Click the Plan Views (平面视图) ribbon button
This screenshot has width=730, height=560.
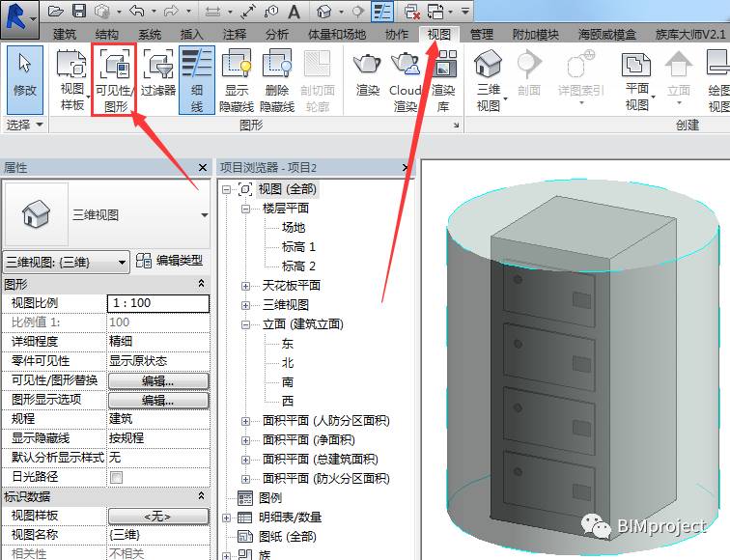[637, 81]
